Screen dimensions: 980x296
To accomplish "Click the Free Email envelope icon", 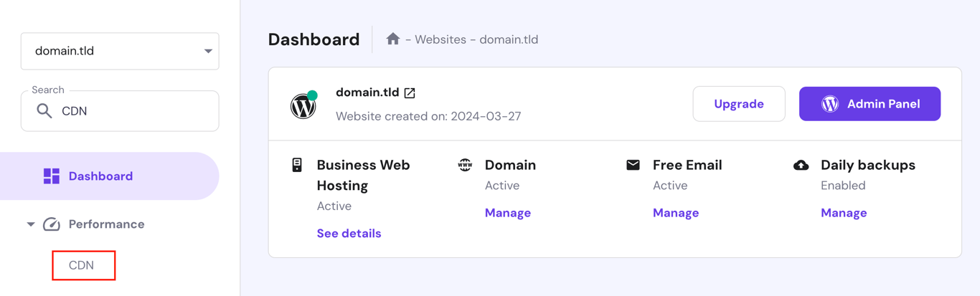I will (633, 165).
